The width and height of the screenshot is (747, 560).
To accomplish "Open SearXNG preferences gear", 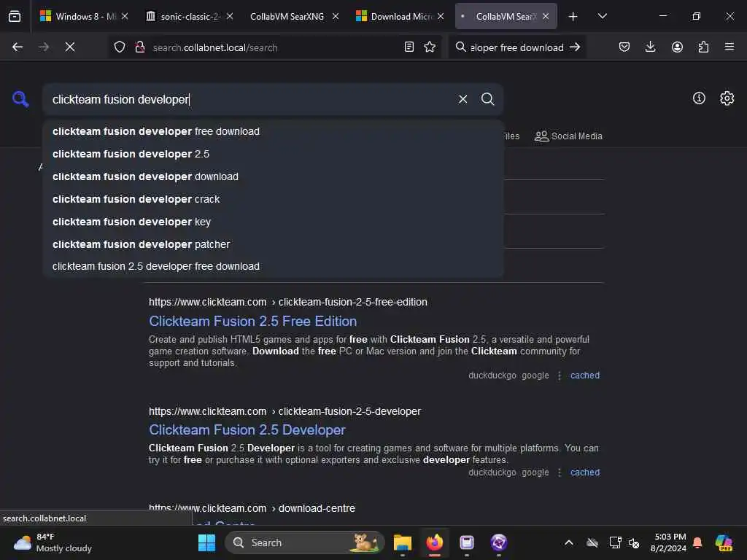I will (727, 98).
